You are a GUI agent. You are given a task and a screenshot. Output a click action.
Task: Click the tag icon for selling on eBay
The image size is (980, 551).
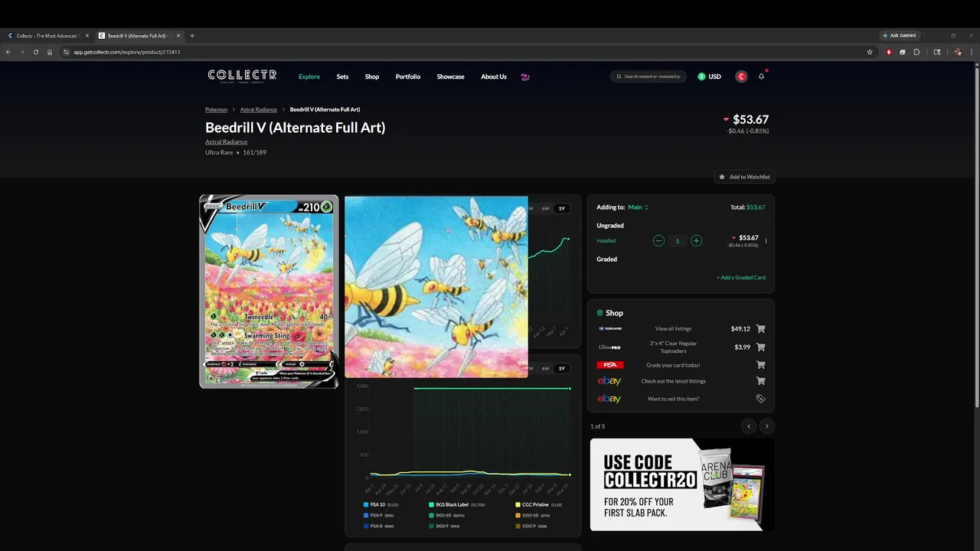pos(760,399)
